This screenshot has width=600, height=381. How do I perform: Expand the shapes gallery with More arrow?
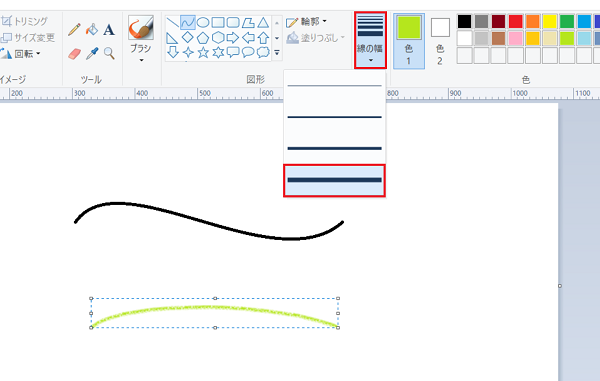tap(277, 53)
